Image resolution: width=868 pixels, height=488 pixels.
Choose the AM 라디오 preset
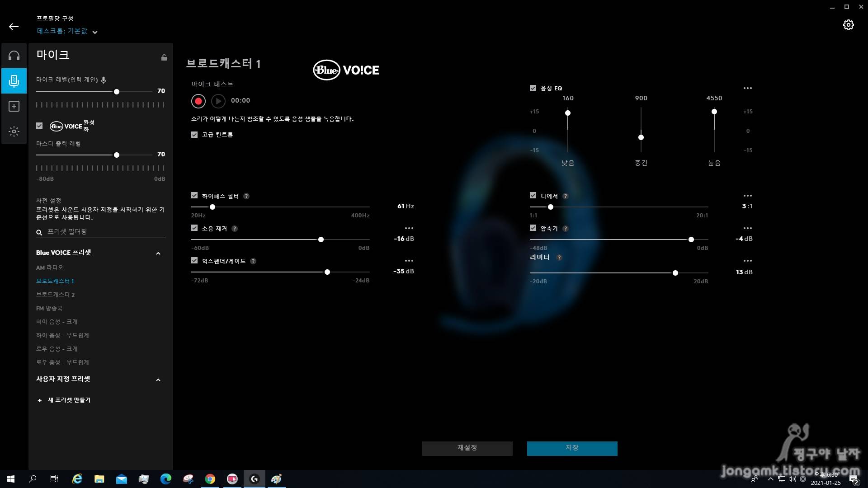50,267
